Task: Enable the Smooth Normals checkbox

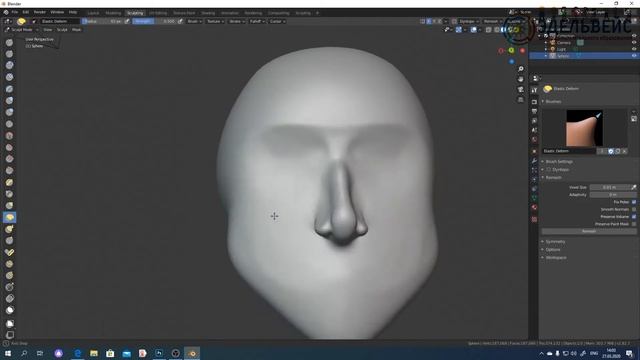Action: point(634,209)
